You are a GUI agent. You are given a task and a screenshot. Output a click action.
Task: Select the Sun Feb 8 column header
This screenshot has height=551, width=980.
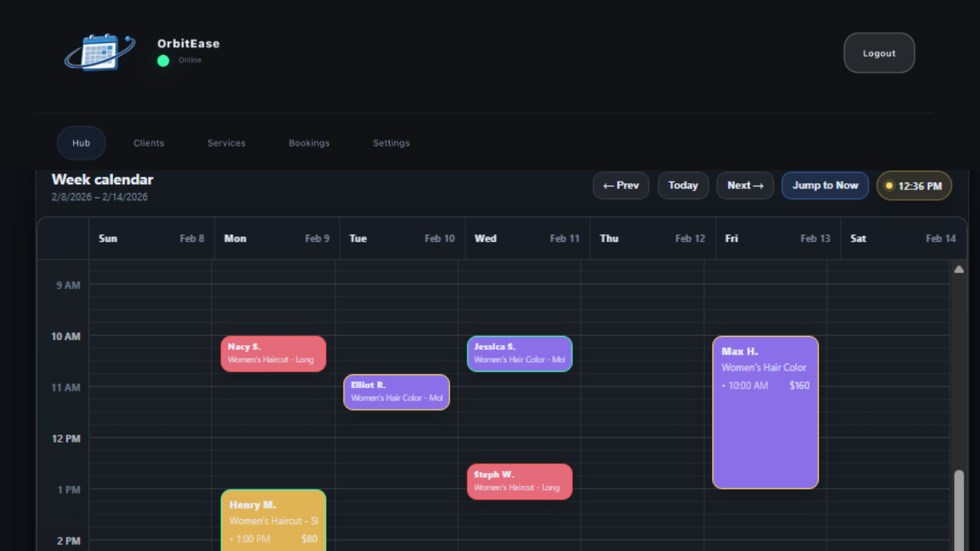click(x=152, y=239)
